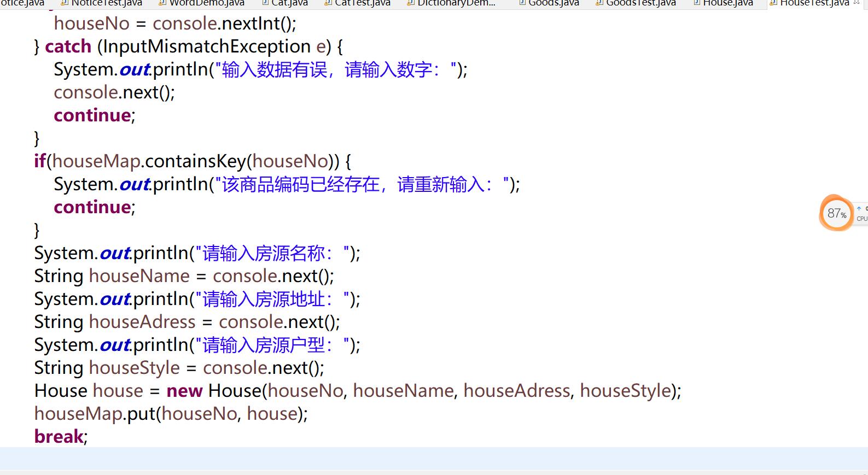Image resolution: width=868 pixels, height=475 pixels.
Task: Close the HouseTest.java editor tab
Action: pyautogui.click(x=857, y=3)
